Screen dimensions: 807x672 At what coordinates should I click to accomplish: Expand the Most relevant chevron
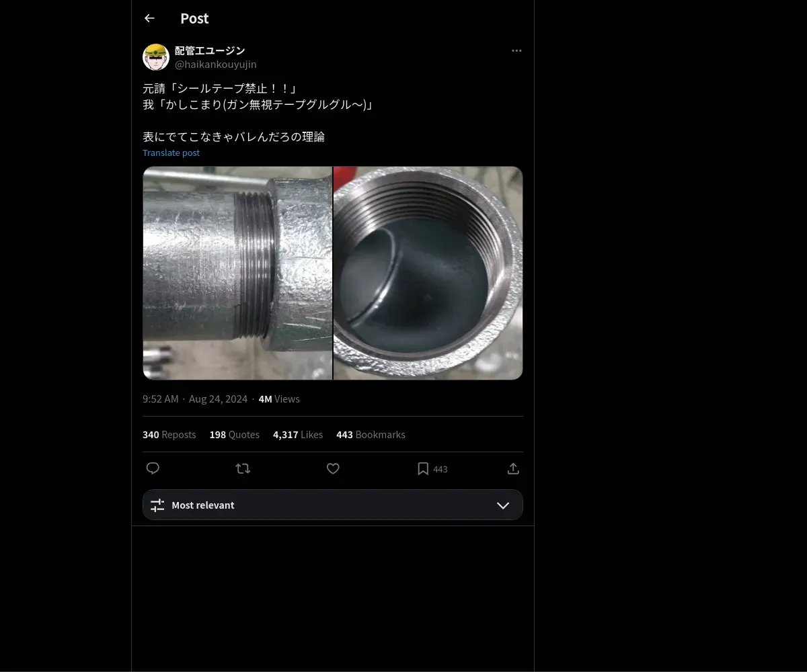tap(503, 505)
